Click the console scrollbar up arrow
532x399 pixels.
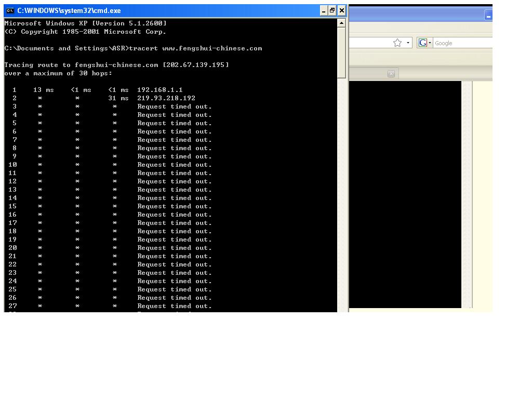coord(341,23)
